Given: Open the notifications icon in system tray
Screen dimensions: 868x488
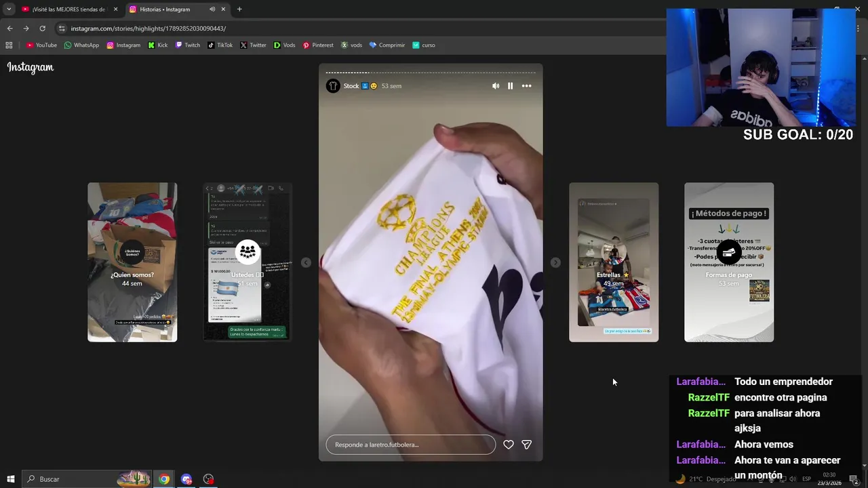Looking at the screenshot, I should (854, 479).
